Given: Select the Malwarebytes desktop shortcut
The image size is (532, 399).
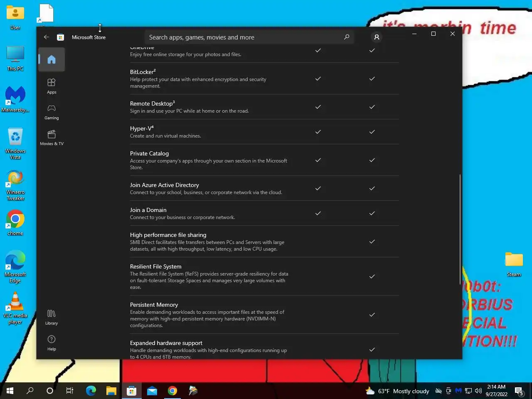Looking at the screenshot, I should pos(15,99).
